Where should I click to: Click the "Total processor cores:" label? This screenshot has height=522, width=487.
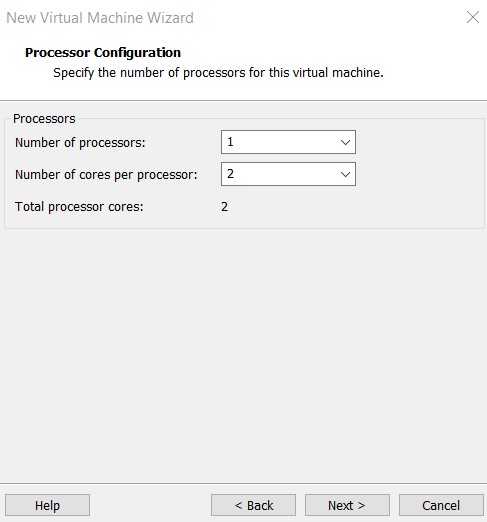[79, 207]
